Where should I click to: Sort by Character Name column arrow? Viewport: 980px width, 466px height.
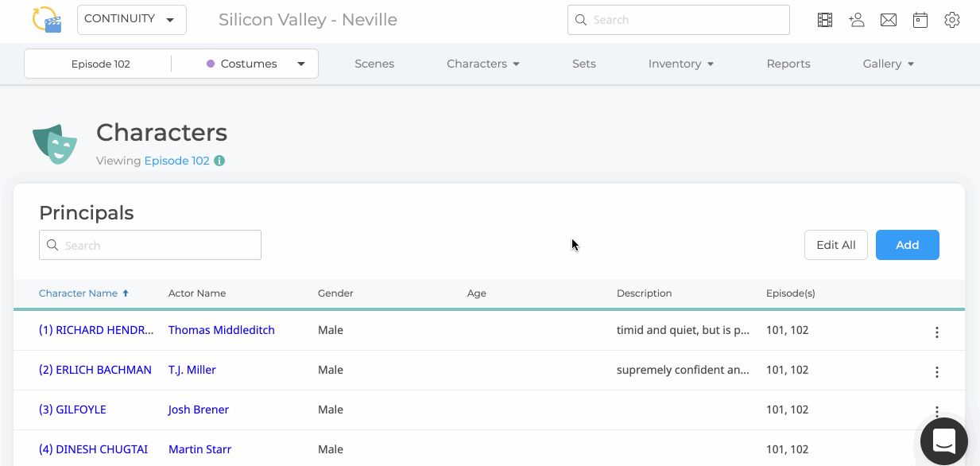click(x=126, y=293)
